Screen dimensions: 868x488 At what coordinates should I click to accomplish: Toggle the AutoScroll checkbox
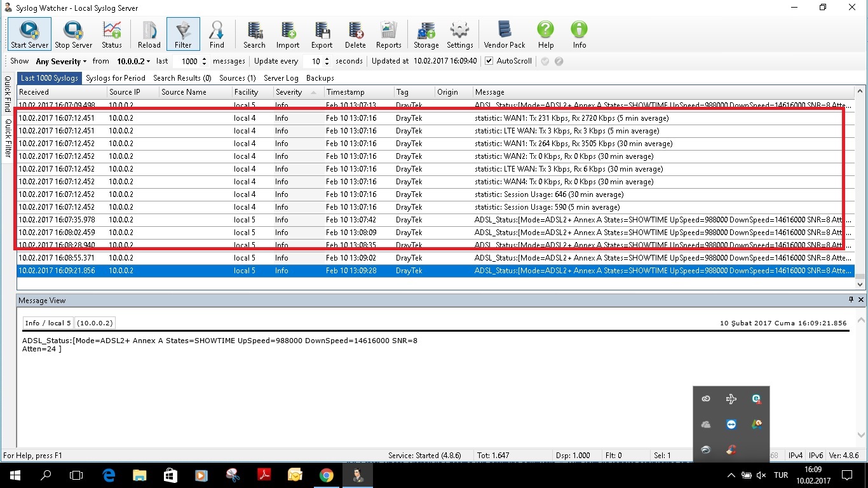click(x=489, y=61)
